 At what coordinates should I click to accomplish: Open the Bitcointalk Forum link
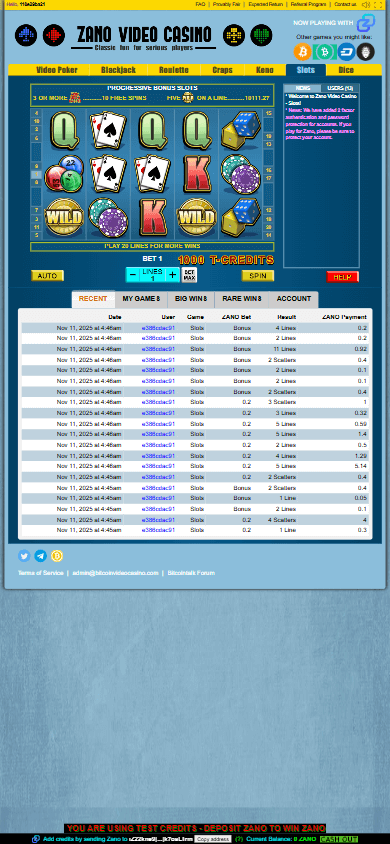point(191,573)
